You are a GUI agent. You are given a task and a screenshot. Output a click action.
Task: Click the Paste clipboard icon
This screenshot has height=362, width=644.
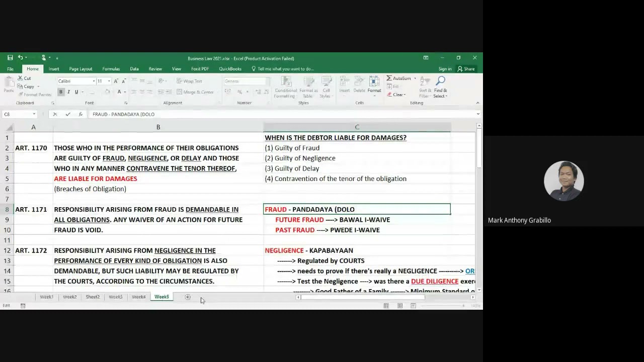9,84
